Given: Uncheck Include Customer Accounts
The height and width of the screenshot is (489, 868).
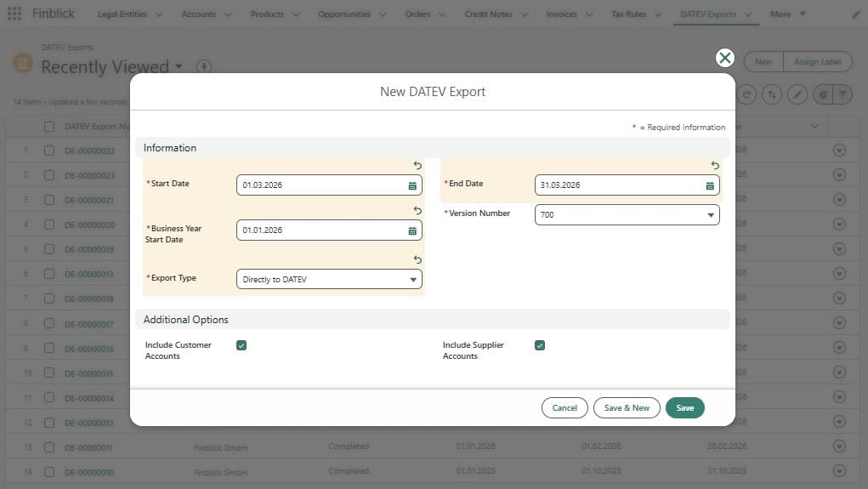Looking at the screenshot, I should (241, 345).
